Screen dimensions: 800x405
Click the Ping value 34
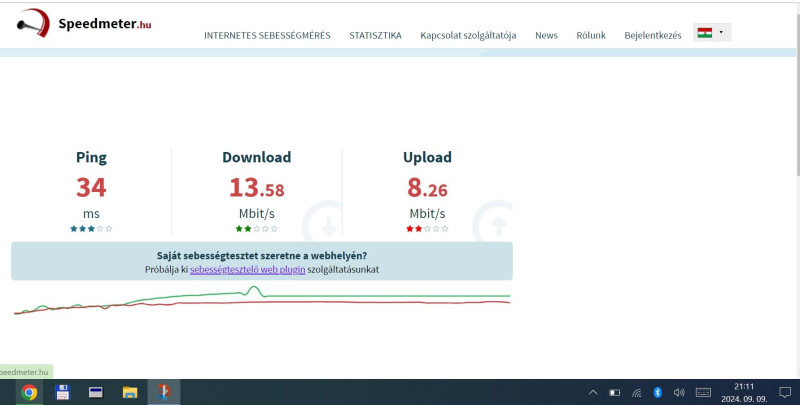(x=91, y=187)
